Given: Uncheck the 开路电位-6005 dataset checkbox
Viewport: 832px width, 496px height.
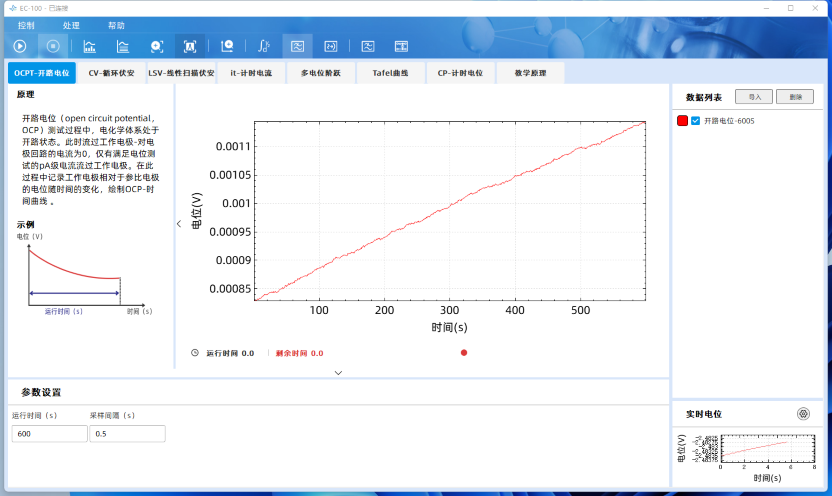Looking at the screenshot, I should tap(695, 120).
